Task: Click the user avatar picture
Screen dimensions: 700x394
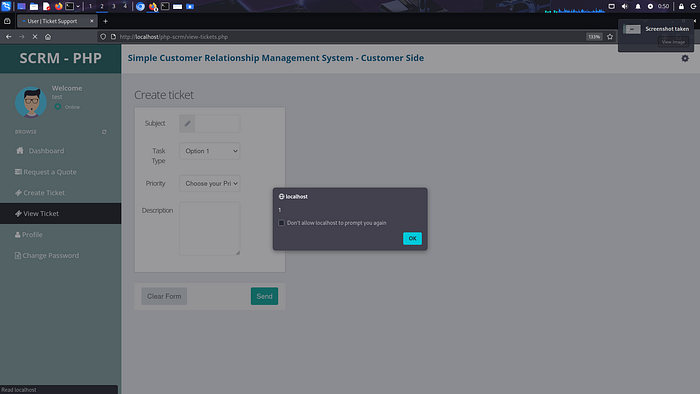Action: click(x=31, y=102)
